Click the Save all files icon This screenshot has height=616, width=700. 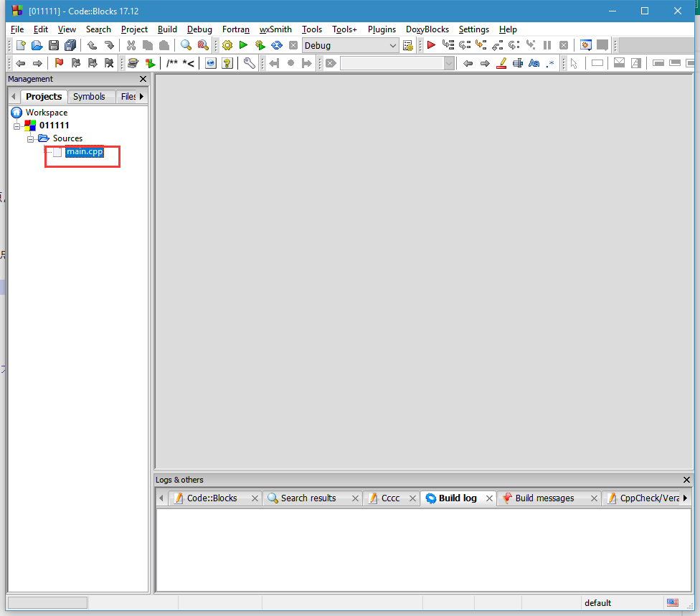point(70,45)
